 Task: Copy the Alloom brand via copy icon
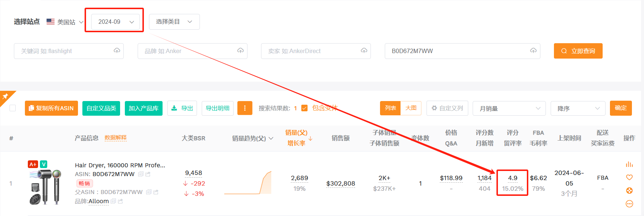pyautogui.click(x=113, y=201)
